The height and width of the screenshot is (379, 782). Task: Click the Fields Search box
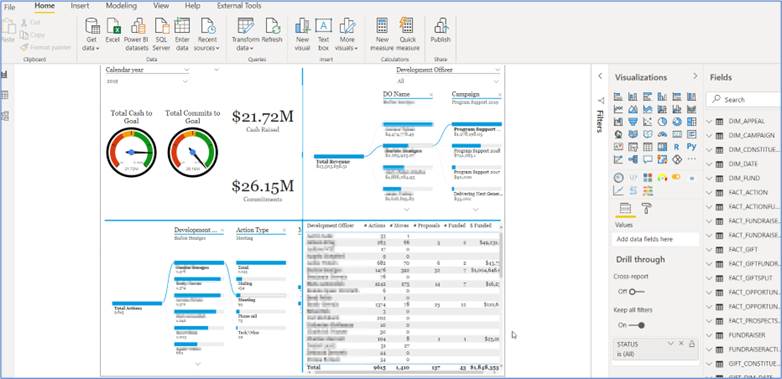[744, 100]
